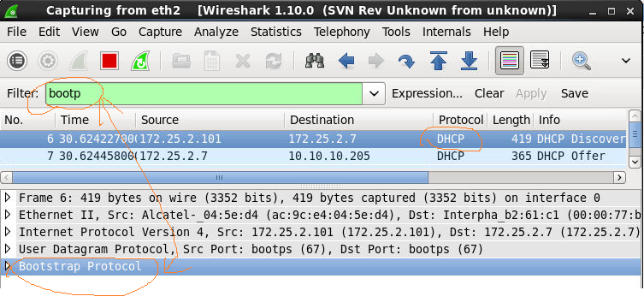
Task: Jump to the last packet icon
Action: 469,62
